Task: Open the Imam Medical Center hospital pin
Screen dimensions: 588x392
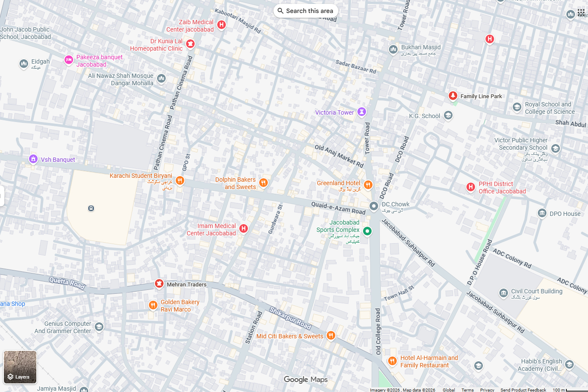Action: pos(244,228)
